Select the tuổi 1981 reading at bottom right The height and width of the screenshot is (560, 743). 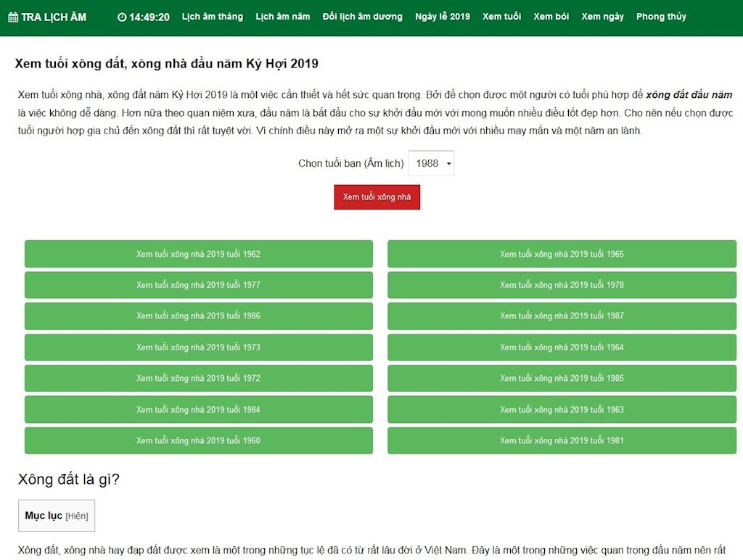561,440
